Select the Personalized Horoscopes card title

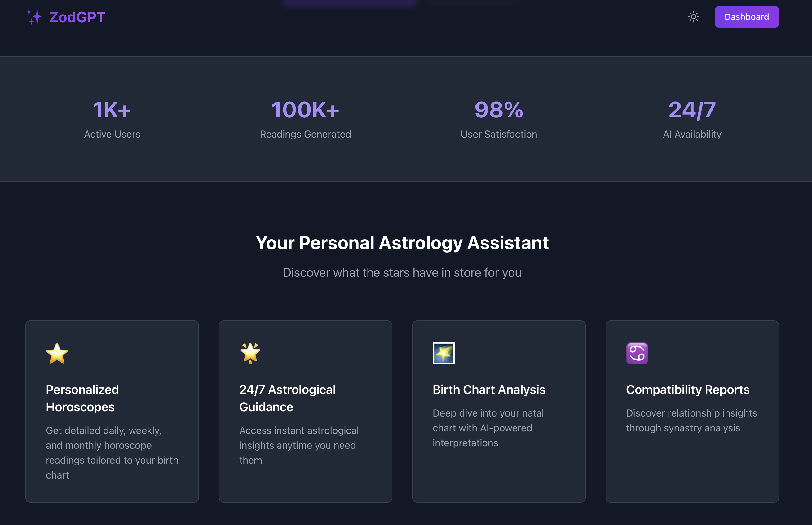point(82,398)
